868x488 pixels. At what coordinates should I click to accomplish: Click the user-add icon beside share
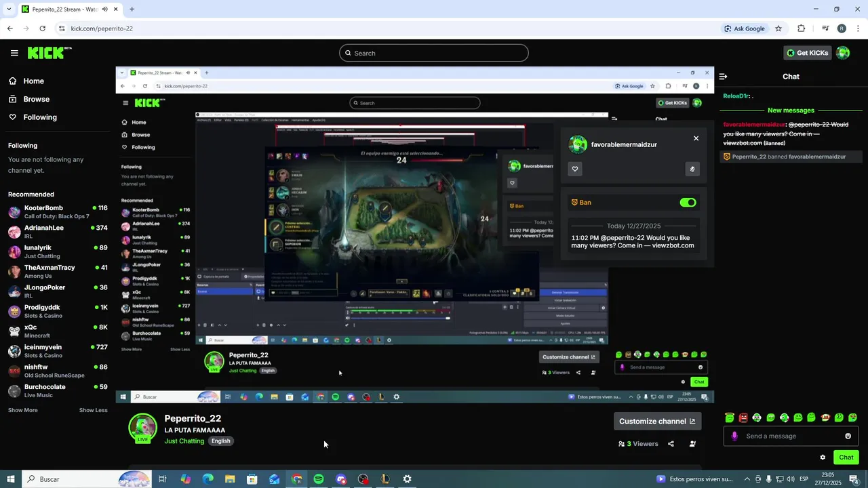coord(692,444)
